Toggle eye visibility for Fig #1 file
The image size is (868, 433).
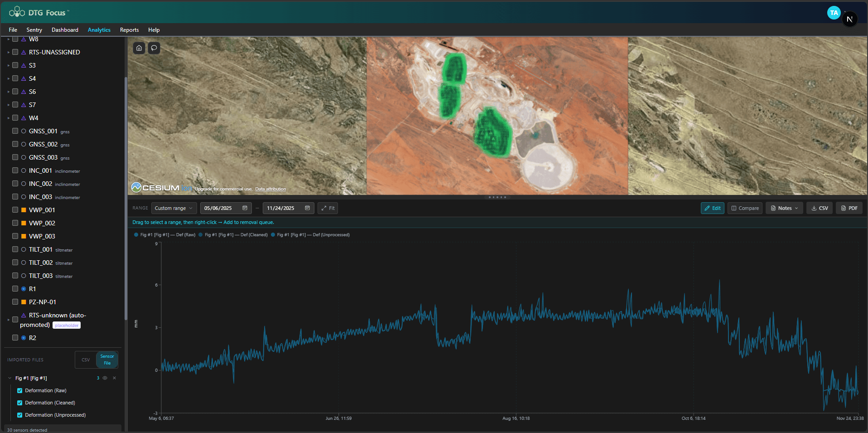coord(105,378)
